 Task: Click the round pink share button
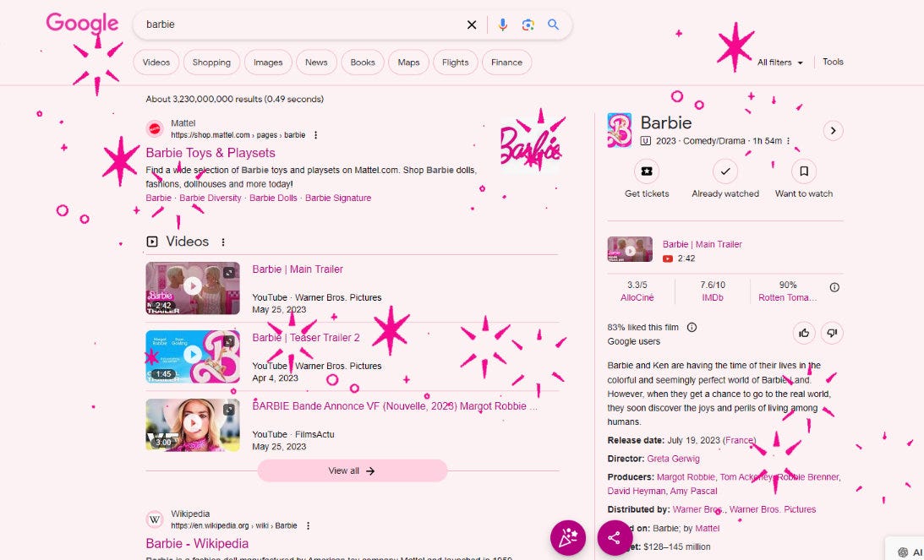(615, 538)
